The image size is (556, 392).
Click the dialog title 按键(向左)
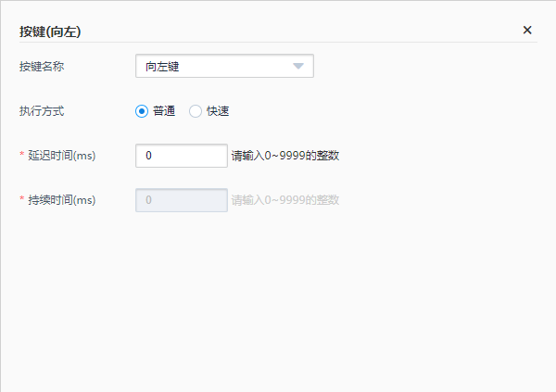53,31
